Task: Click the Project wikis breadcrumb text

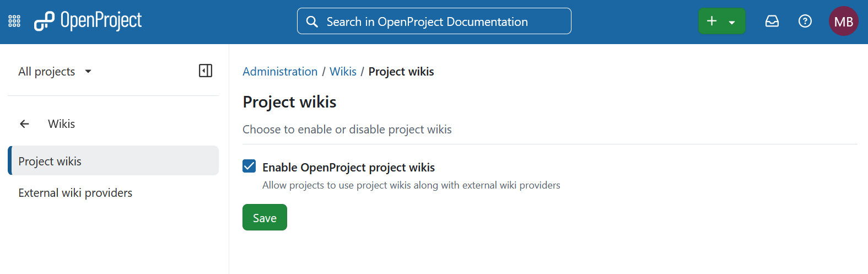Action: point(401,72)
